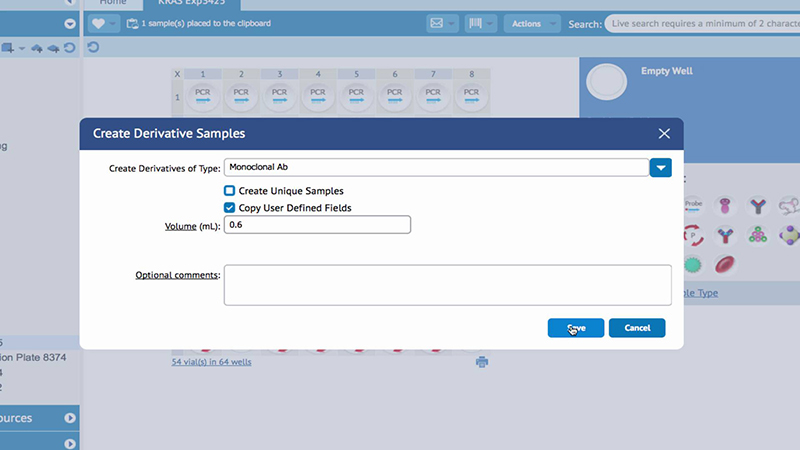Select PCR well in column 3
This screenshot has width=800, height=450.
[279, 96]
